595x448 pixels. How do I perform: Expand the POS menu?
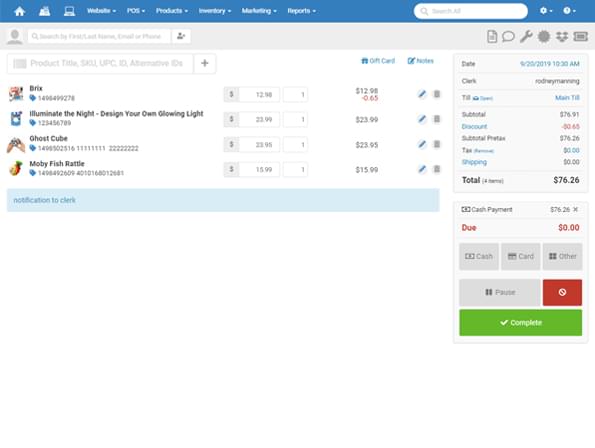point(136,11)
